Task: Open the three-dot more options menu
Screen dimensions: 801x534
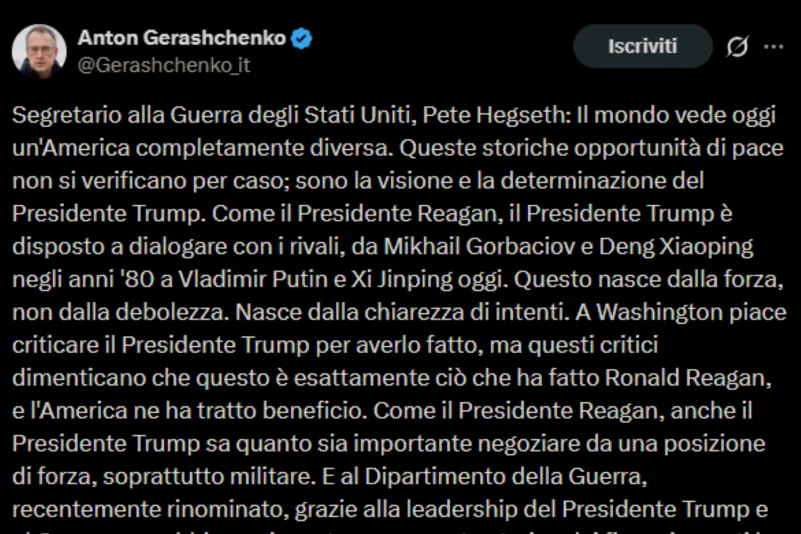Action: pos(773,47)
